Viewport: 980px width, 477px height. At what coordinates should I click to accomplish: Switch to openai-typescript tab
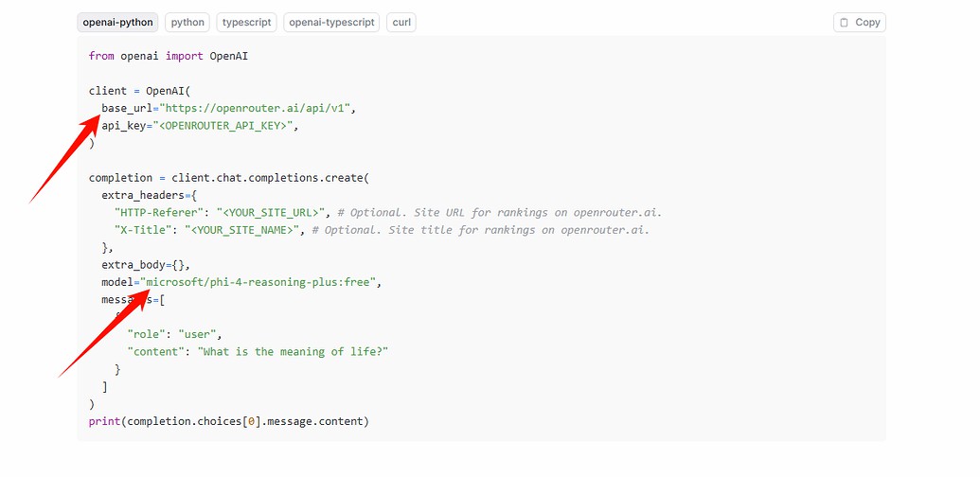click(331, 23)
